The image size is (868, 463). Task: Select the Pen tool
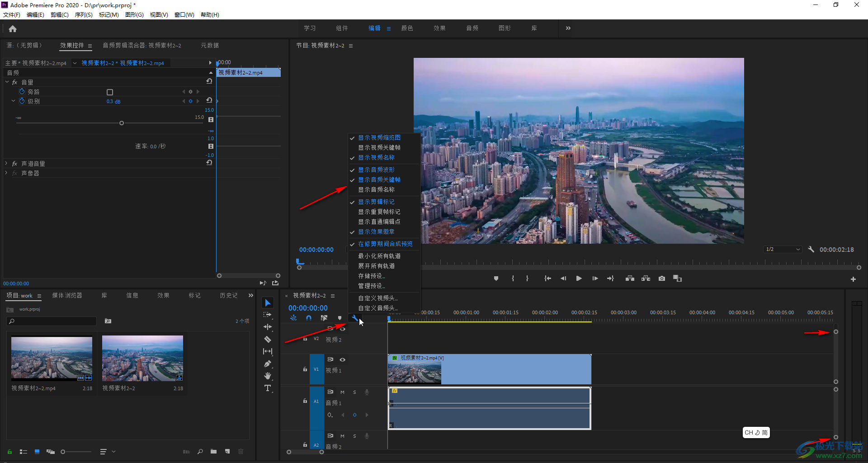pos(268,364)
